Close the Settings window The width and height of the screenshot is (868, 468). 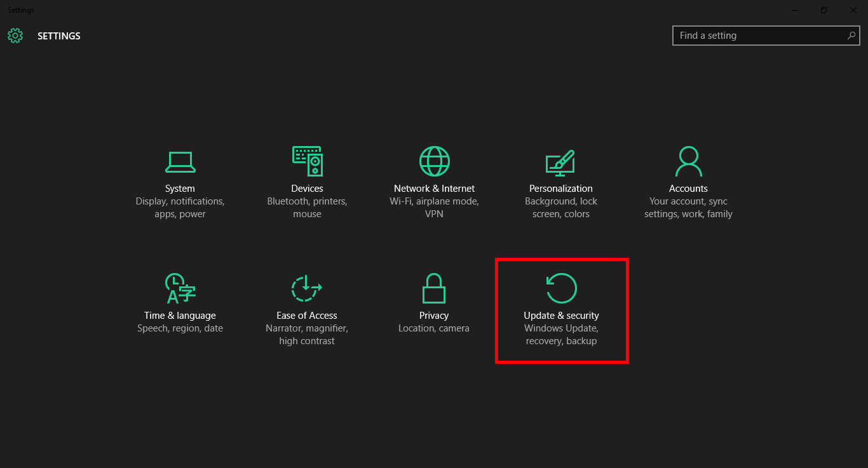tap(853, 10)
